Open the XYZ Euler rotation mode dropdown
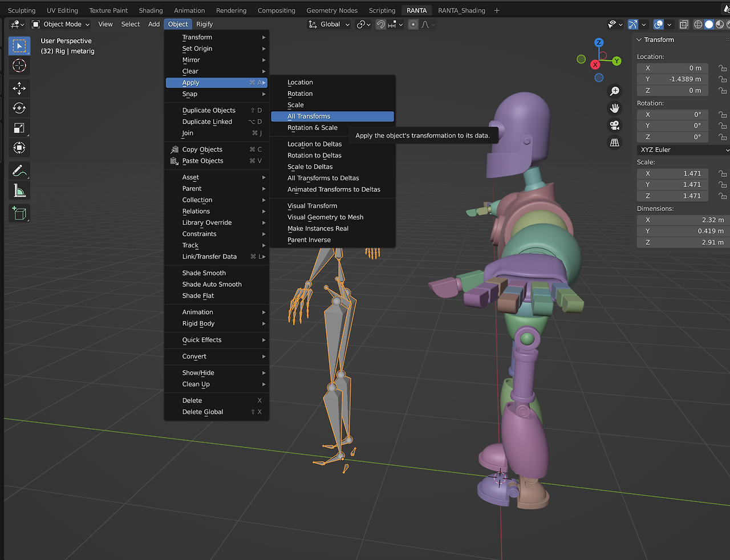Viewport: 730px width, 560px height. coord(683,150)
